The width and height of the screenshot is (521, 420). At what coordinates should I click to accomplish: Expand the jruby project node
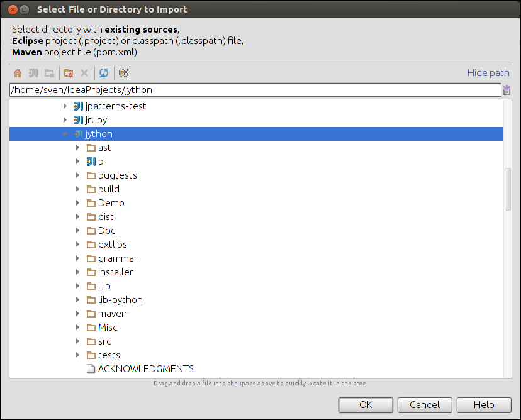65,119
